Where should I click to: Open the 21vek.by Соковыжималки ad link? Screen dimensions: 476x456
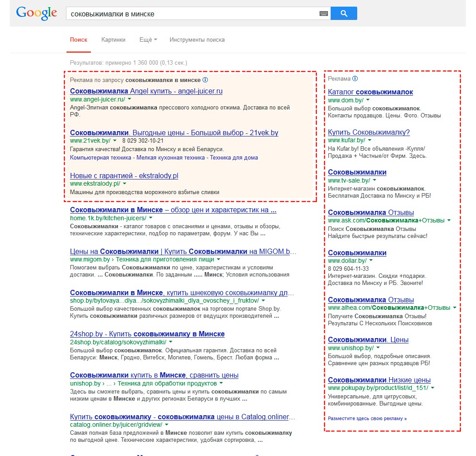click(174, 133)
